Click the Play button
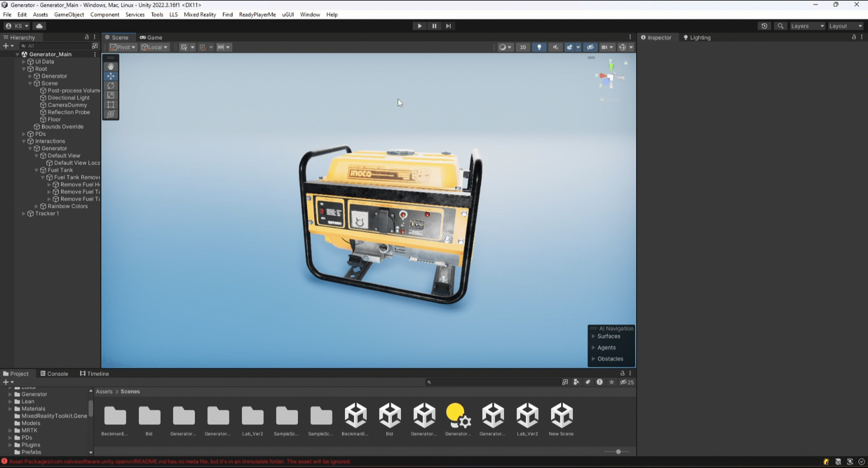The image size is (868, 468). [419, 26]
